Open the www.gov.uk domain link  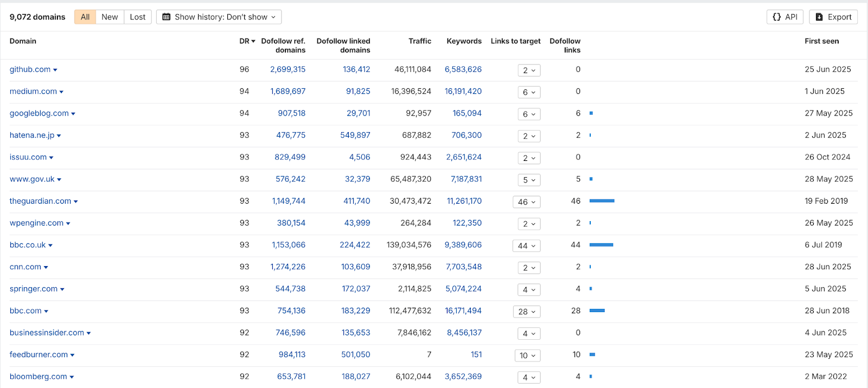pyautogui.click(x=32, y=179)
